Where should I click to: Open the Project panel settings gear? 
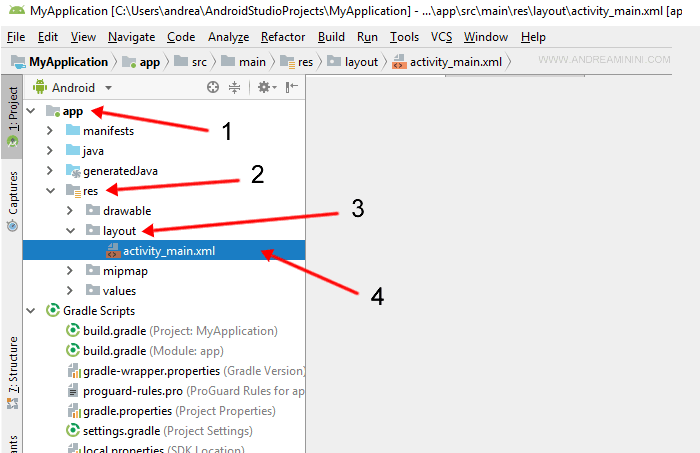tap(267, 87)
